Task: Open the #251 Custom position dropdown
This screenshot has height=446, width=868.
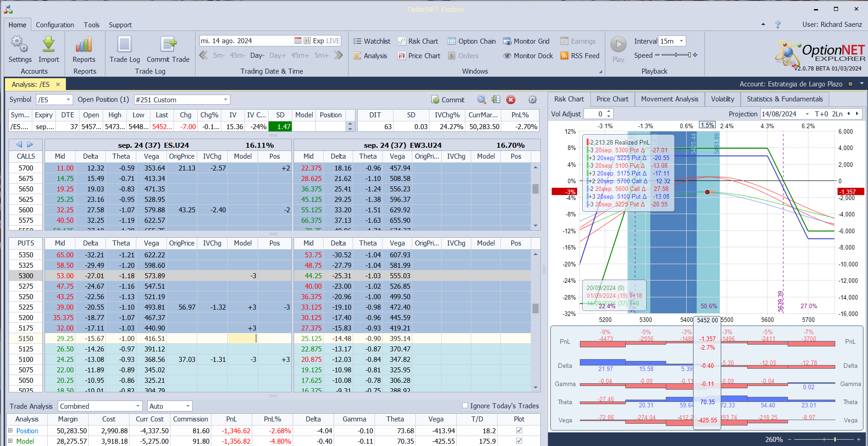Action: (225, 100)
